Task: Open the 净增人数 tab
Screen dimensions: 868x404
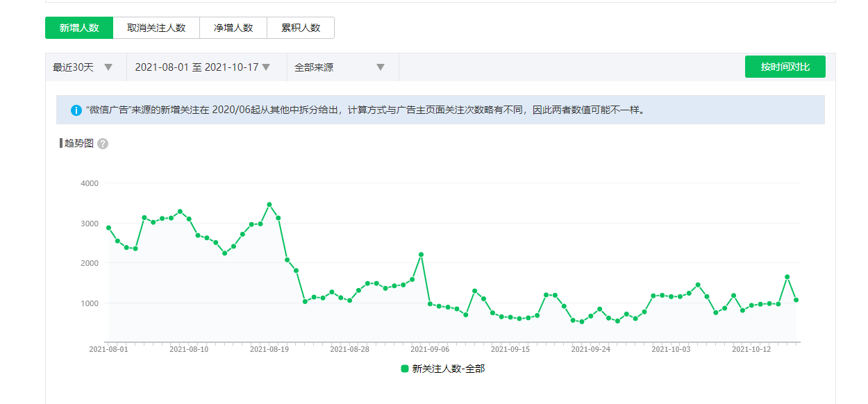Action: [x=233, y=28]
